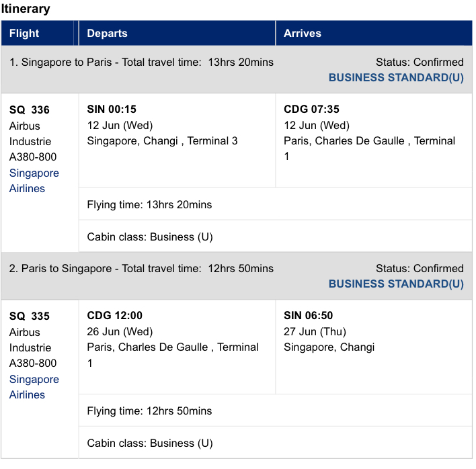Image resolution: width=476 pixels, height=469 pixels.
Task: Click the SQ 336 flight number
Action: (30, 110)
